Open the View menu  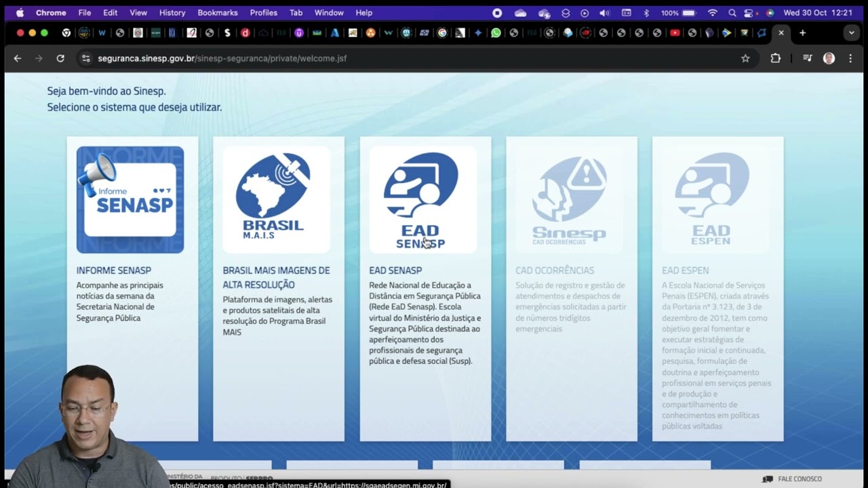(x=138, y=13)
